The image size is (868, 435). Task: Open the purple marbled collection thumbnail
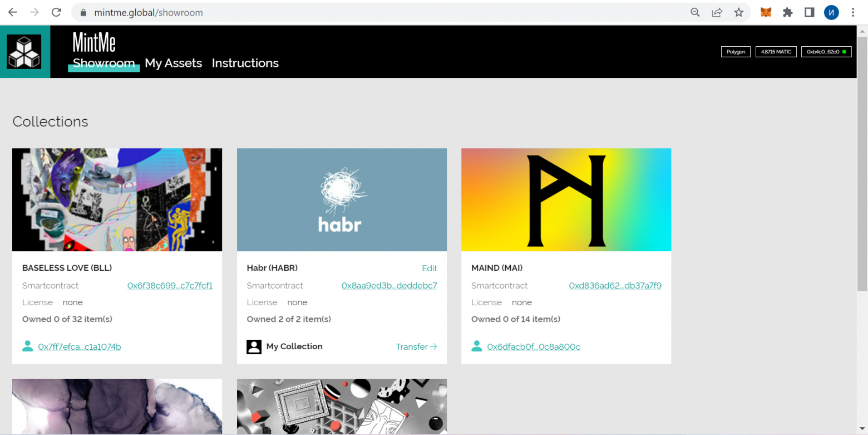[117, 406]
